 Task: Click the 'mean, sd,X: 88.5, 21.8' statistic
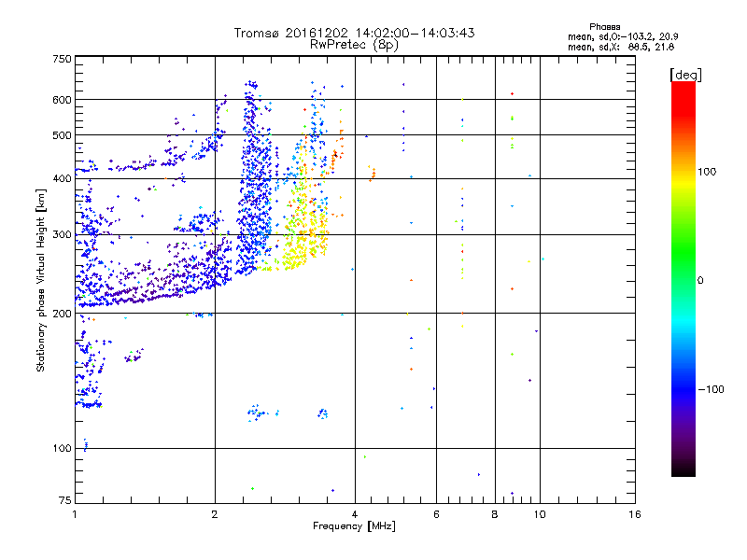pos(621,47)
